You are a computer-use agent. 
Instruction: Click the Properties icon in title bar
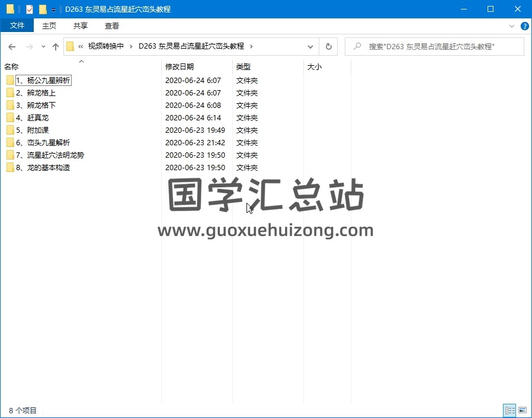(x=30, y=9)
